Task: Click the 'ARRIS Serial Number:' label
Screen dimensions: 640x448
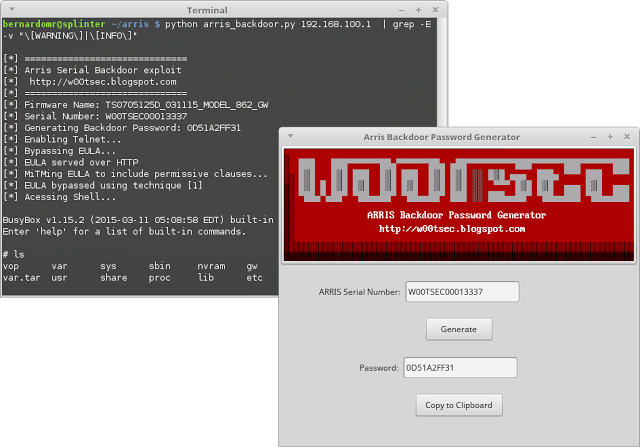Action: [359, 292]
